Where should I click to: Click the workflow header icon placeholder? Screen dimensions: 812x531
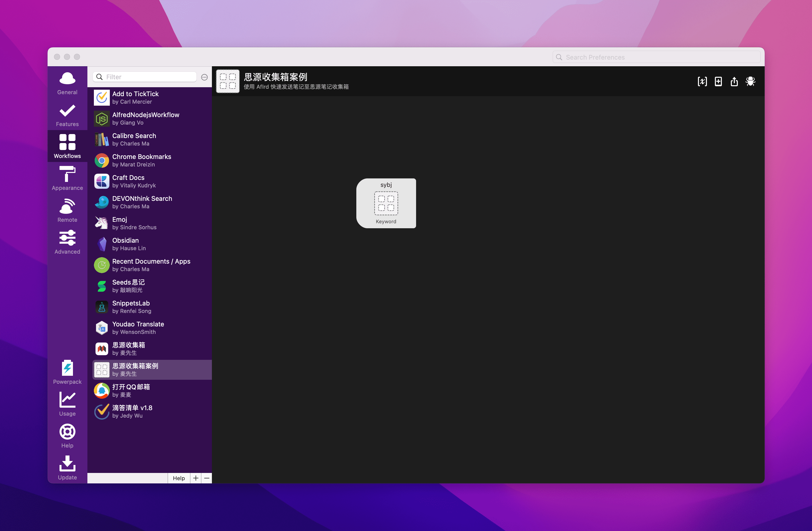pos(228,81)
